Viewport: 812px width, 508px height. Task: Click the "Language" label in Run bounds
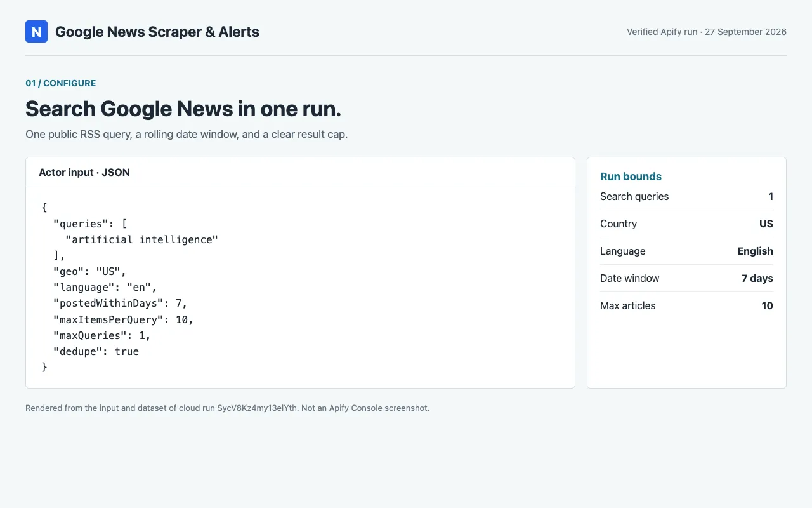(x=623, y=251)
